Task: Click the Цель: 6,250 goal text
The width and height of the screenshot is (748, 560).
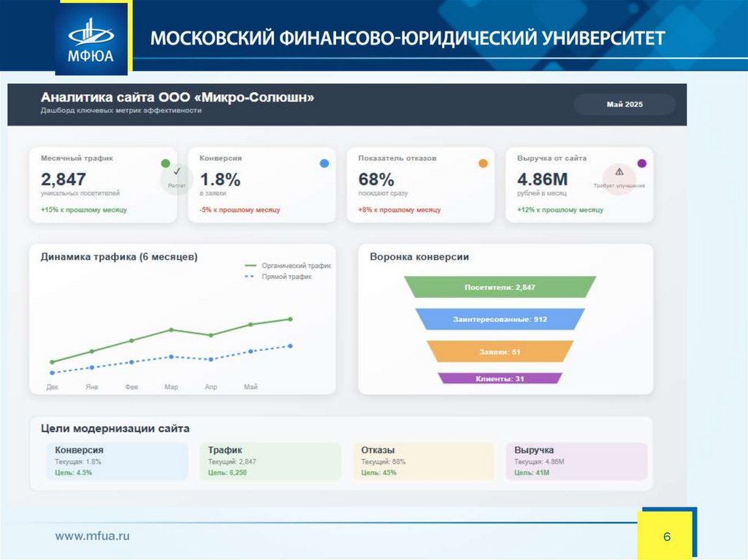Action: (x=227, y=472)
